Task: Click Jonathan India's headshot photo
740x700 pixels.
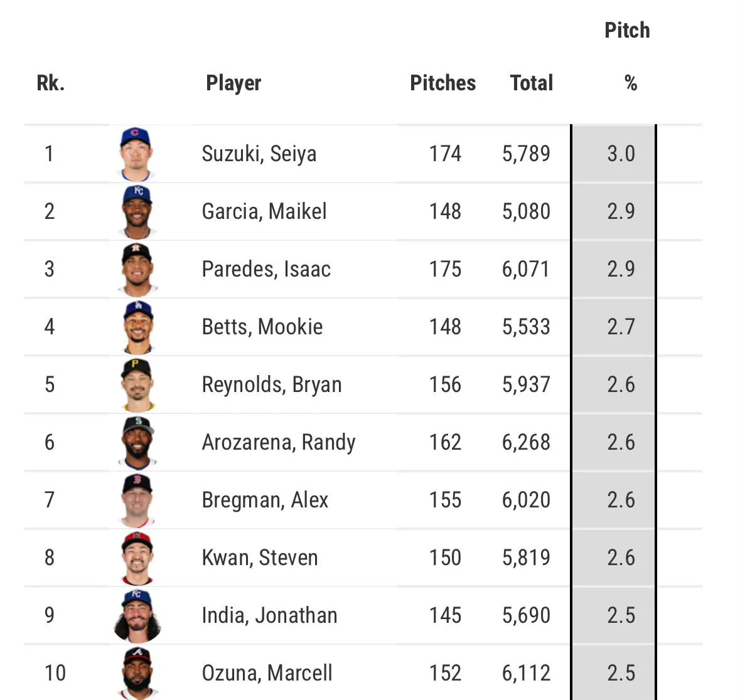Action: click(x=137, y=616)
